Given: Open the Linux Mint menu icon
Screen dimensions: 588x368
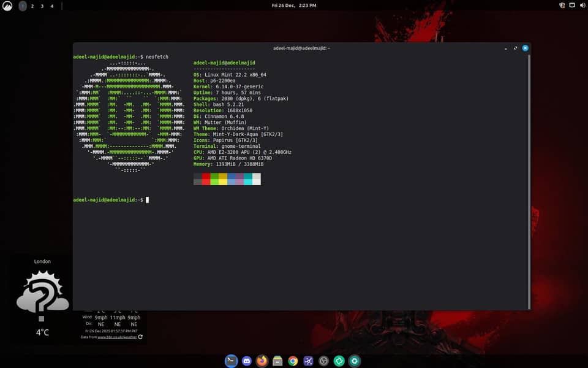Looking at the screenshot, I should (8, 6).
